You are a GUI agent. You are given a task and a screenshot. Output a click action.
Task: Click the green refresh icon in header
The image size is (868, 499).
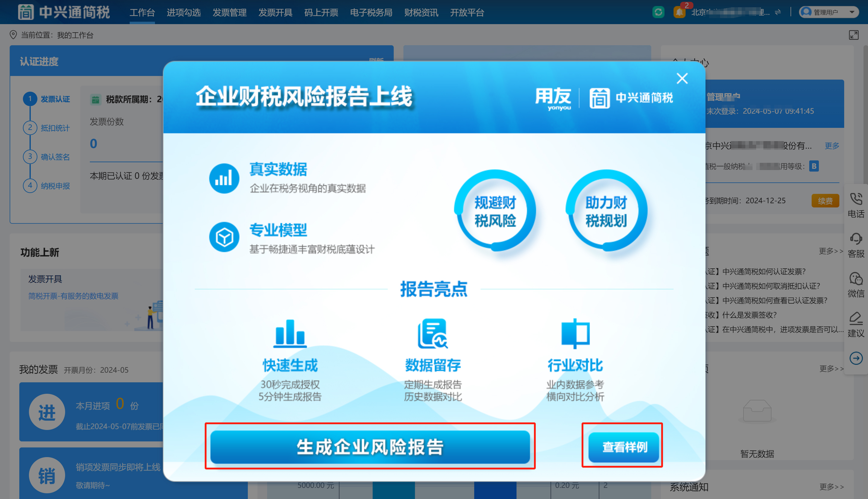[658, 12]
